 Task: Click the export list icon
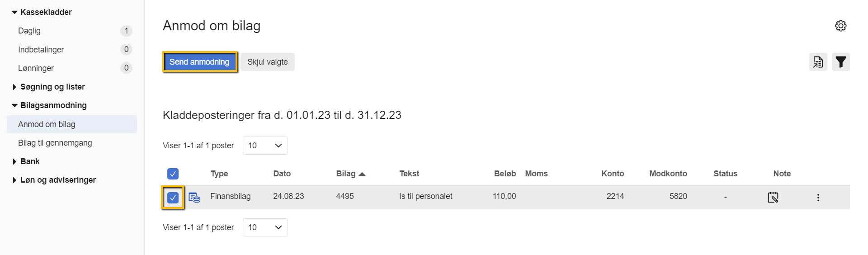818,62
